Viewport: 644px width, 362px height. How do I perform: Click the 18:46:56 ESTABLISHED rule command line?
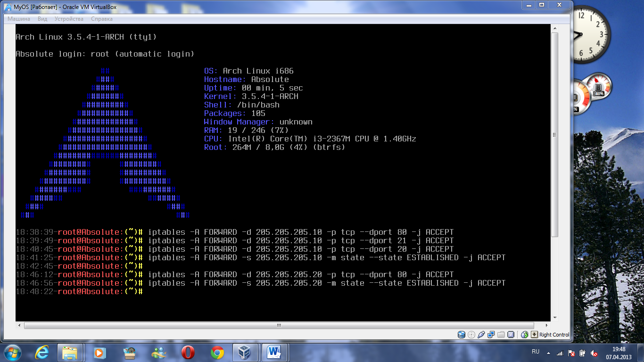261,283
